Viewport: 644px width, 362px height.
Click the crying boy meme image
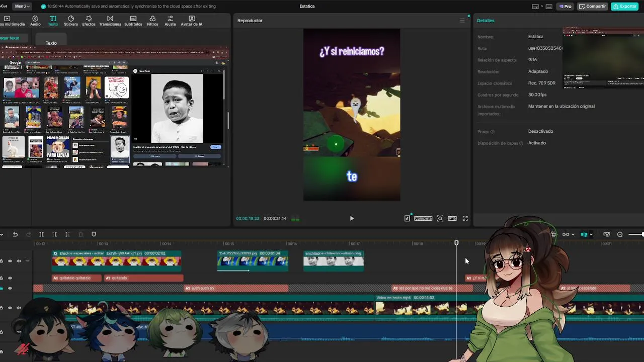click(x=177, y=109)
